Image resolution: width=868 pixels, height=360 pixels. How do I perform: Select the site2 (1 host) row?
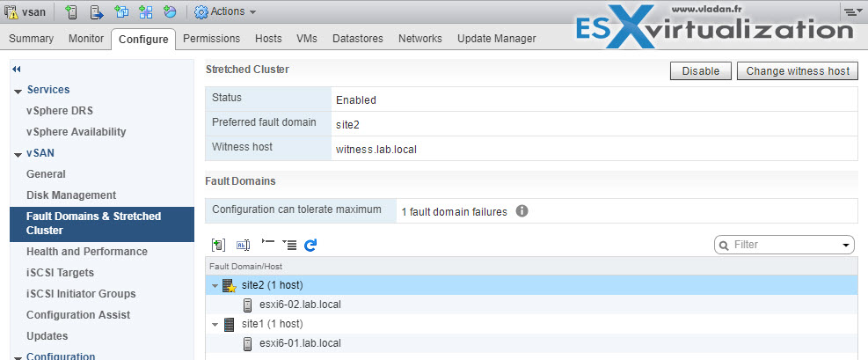click(531, 285)
